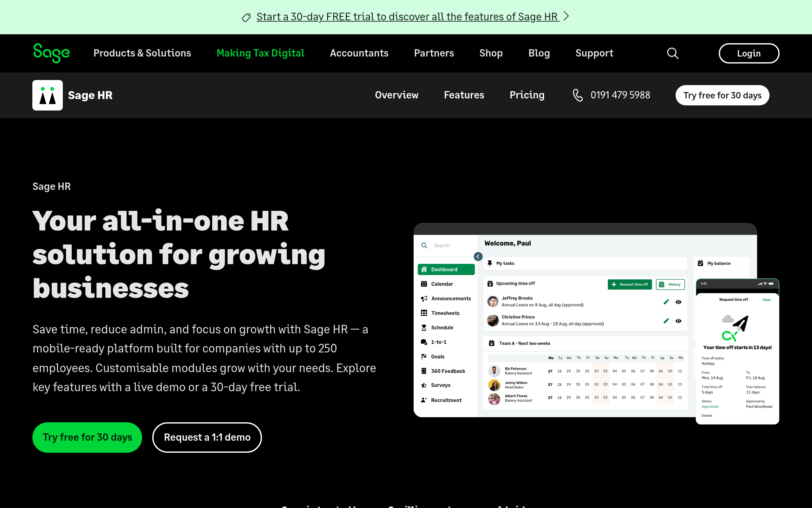Click the Surveys star icon
The height and width of the screenshot is (508, 812).
pos(424,385)
